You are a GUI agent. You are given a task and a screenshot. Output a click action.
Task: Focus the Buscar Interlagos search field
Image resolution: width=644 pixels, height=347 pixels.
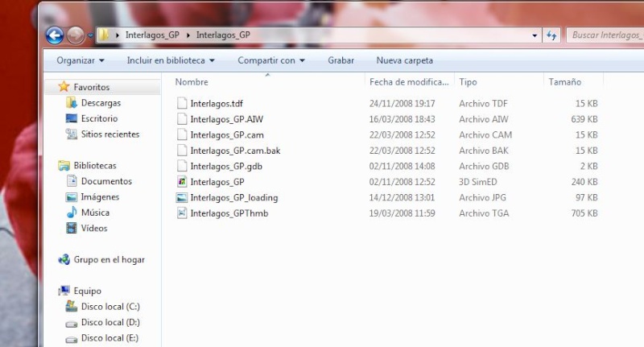pyautogui.click(x=605, y=35)
